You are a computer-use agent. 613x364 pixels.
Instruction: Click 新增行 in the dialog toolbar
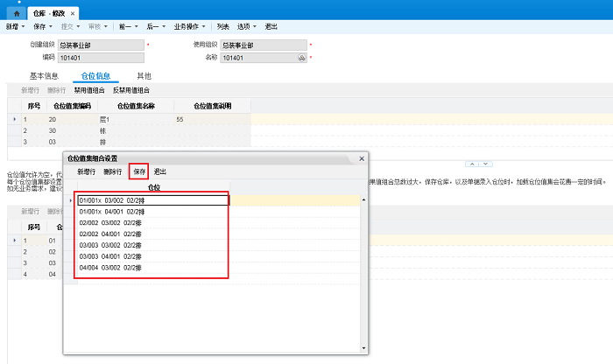pos(86,171)
